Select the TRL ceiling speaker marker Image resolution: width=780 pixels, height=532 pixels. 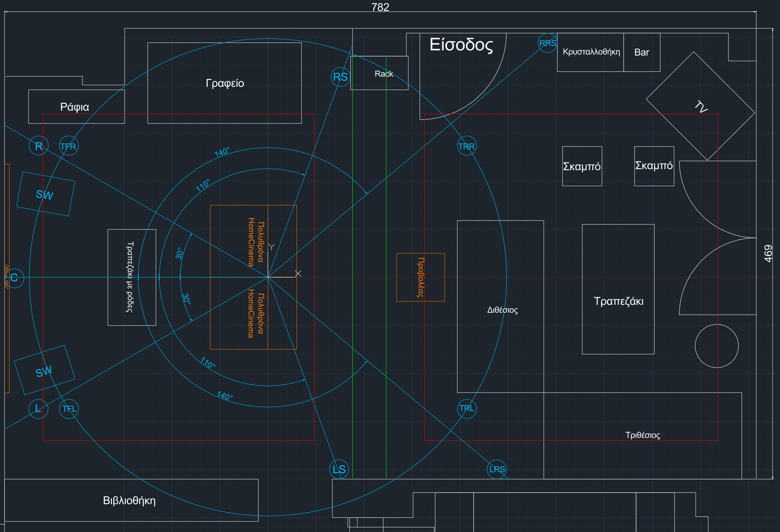(x=467, y=409)
